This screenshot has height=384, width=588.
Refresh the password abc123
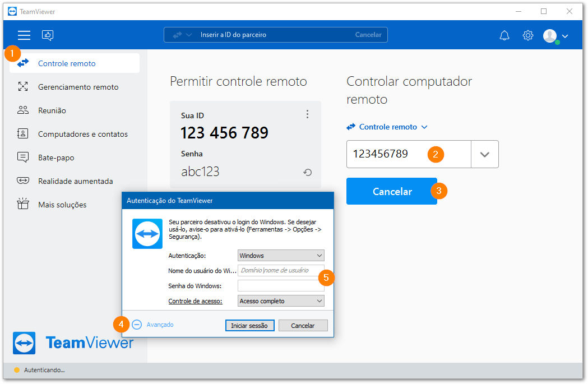coord(308,172)
